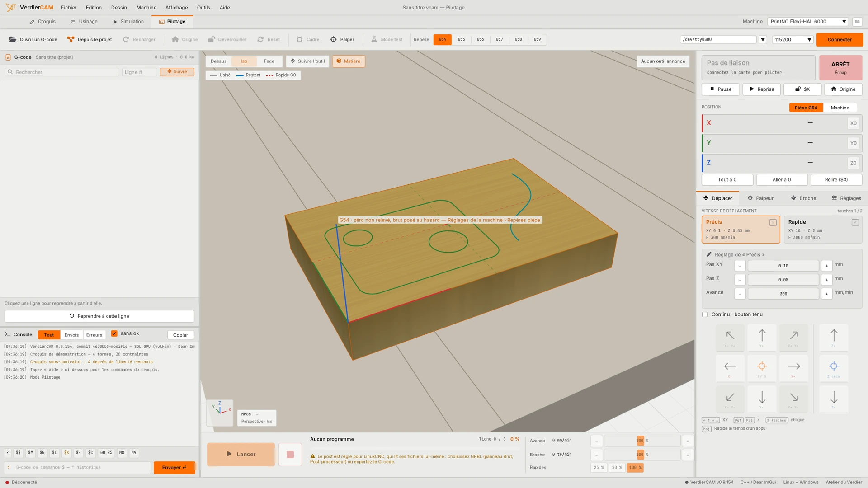The width and height of the screenshot is (868, 488).
Task: Click the XY 0 crosshair jog button
Action: point(762,368)
